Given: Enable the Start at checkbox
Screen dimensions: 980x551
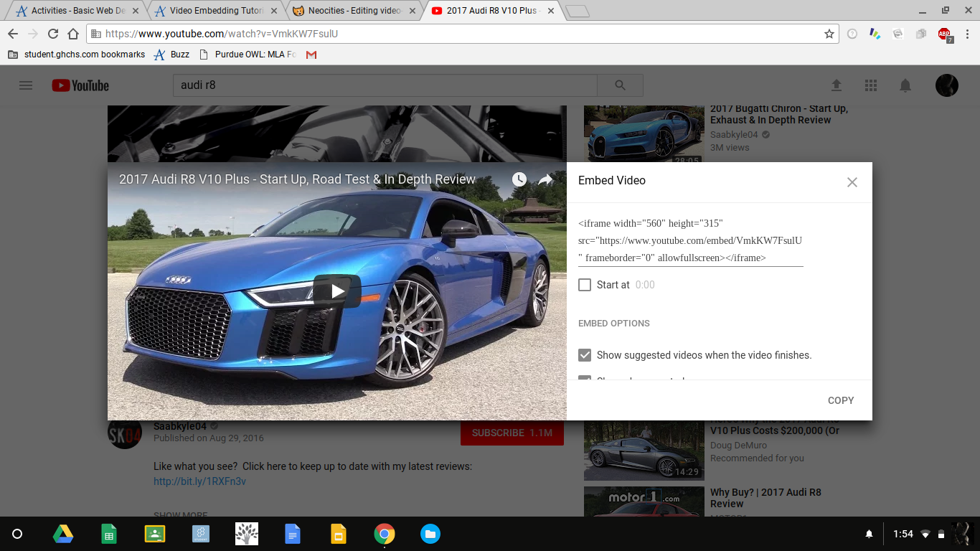Looking at the screenshot, I should pyautogui.click(x=585, y=285).
